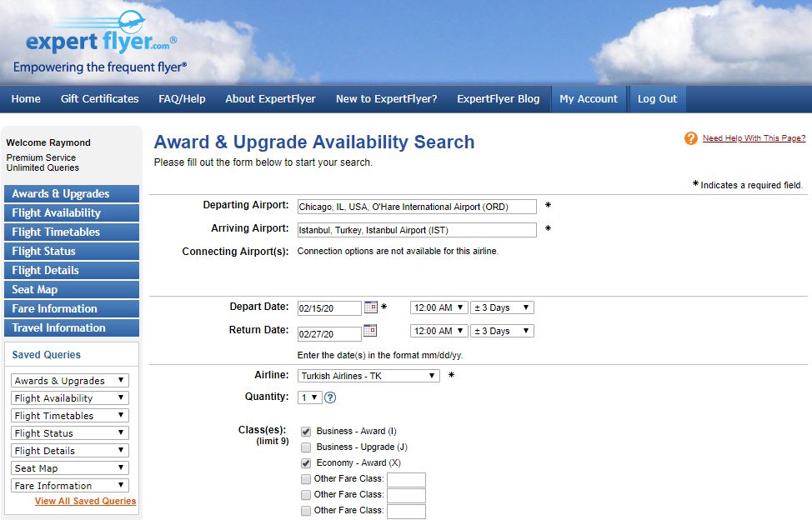Select Flight Timetables sidebar button
Viewport: 812px width, 520px height.
(72, 232)
